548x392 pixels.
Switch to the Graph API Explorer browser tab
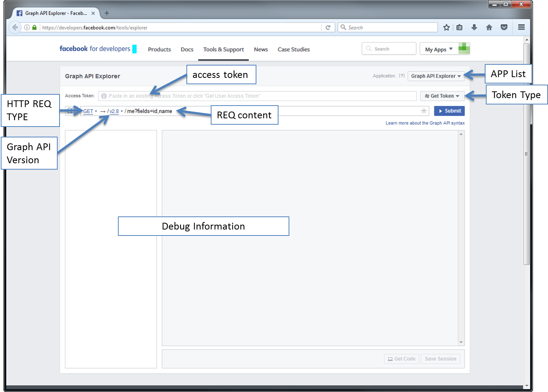(x=56, y=13)
